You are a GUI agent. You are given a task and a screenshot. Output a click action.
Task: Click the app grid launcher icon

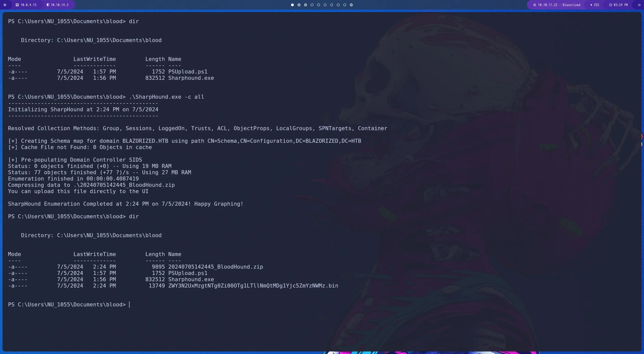coord(5,5)
